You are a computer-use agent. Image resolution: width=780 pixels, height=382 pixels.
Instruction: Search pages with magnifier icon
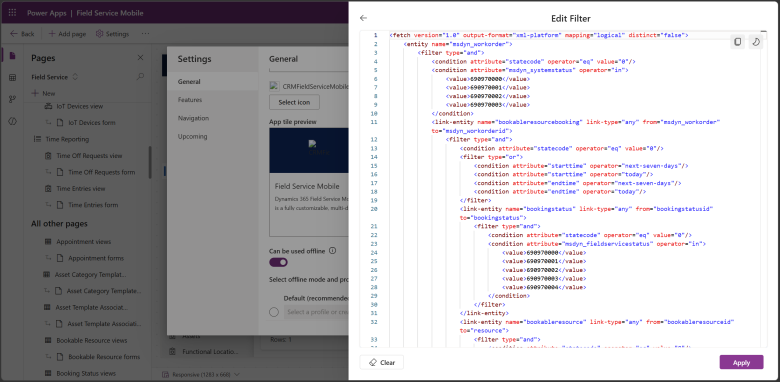coord(140,77)
